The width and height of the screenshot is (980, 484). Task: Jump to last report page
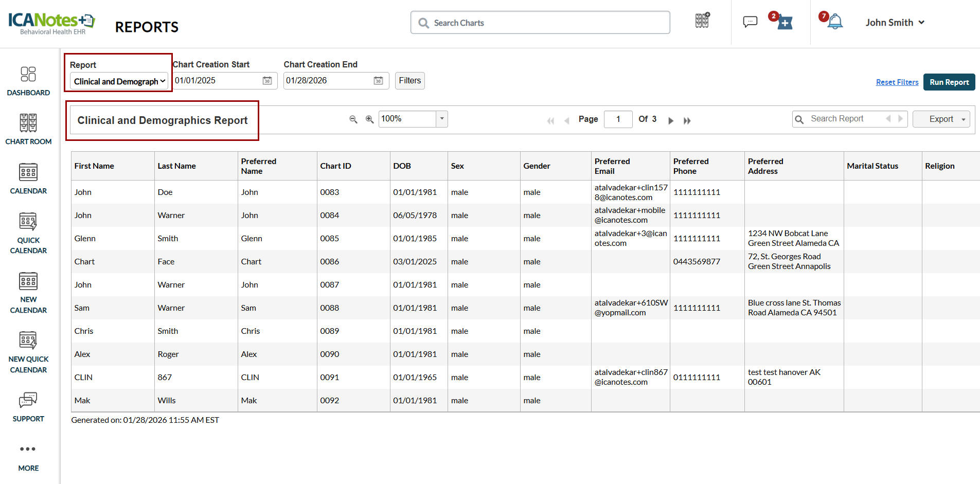[x=687, y=121]
